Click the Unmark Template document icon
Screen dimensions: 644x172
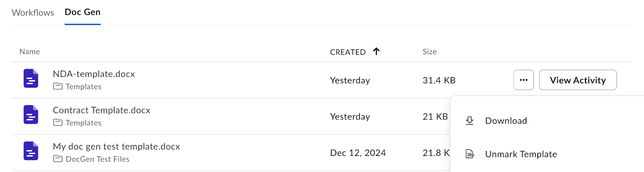click(x=470, y=154)
